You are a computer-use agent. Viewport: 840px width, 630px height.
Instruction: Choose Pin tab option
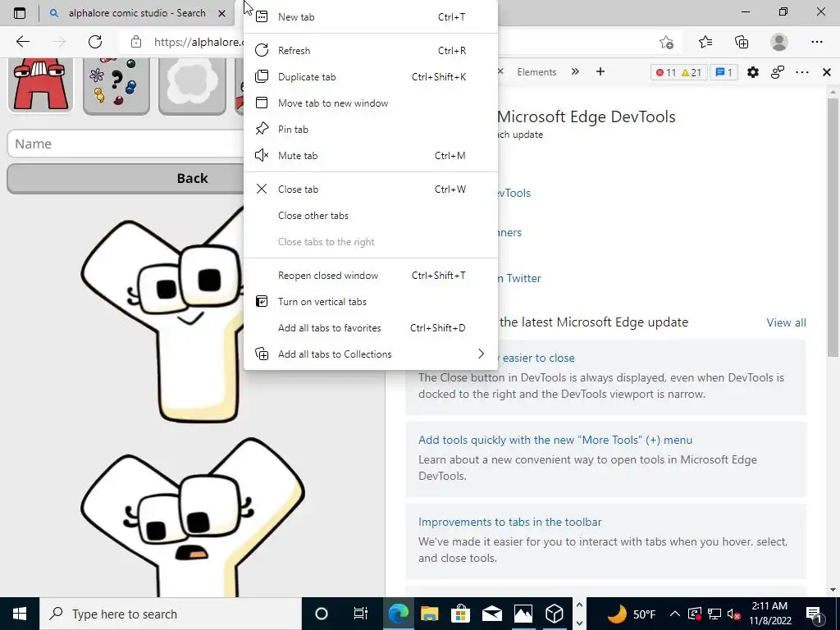(x=371, y=129)
